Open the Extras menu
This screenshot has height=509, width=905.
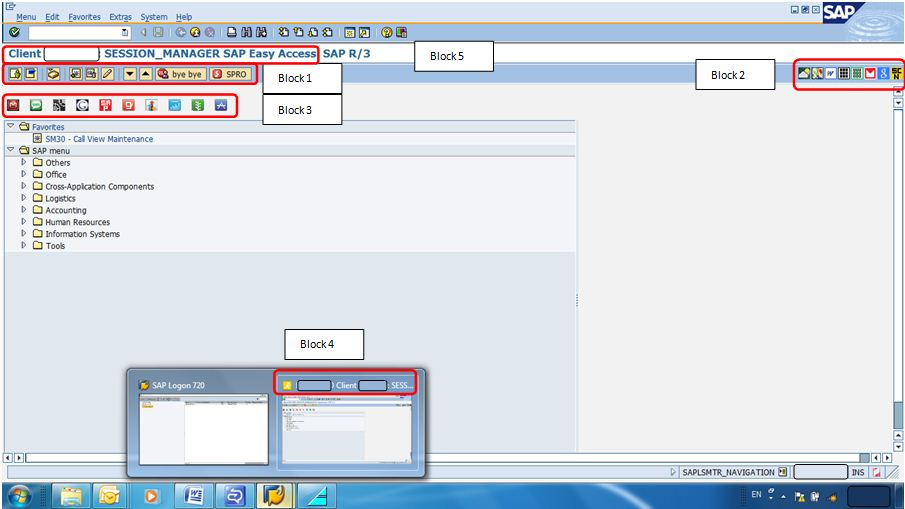pos(121,17)
